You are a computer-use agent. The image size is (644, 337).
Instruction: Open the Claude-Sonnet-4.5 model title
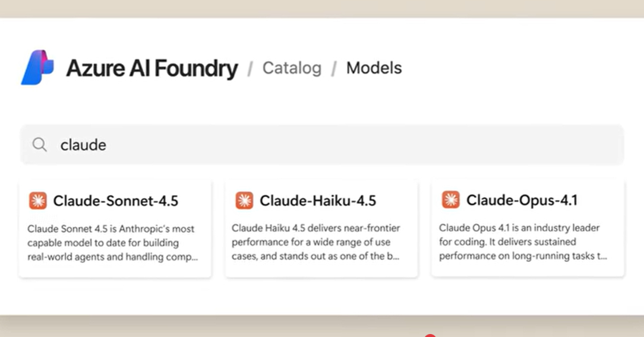(x=116, y=201)
